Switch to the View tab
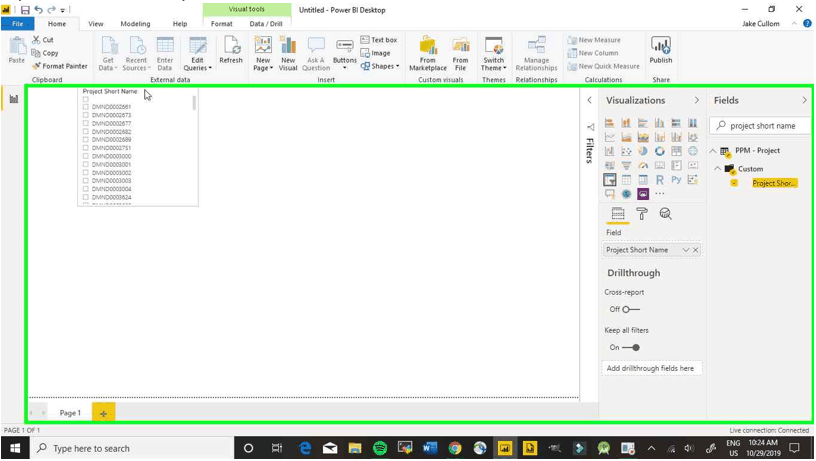Screen dimensions: 816x461 [x=95, y=23]
